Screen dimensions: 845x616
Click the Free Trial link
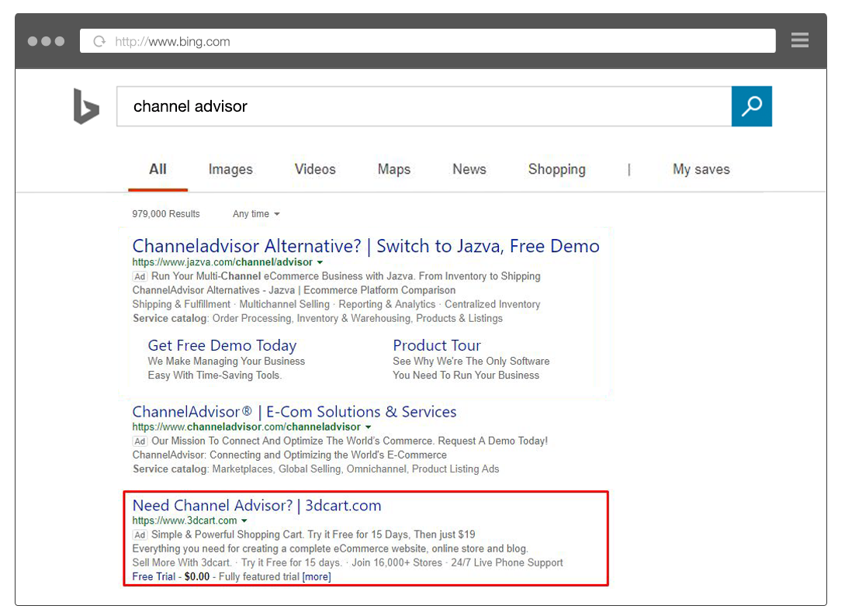tap(154, 576)
